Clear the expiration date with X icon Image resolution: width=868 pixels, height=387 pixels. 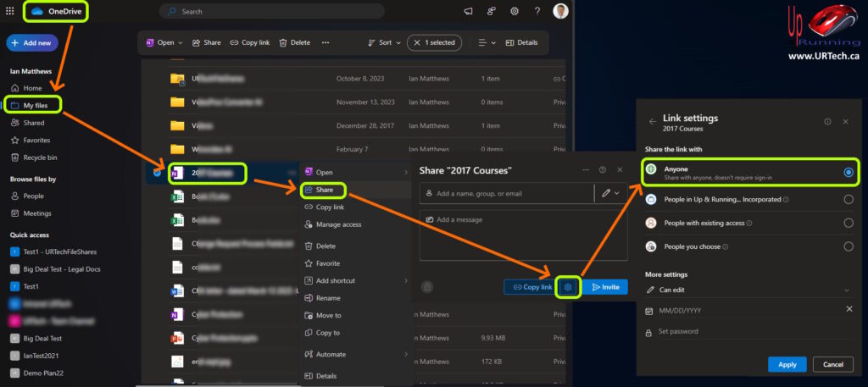click(849, 309)
